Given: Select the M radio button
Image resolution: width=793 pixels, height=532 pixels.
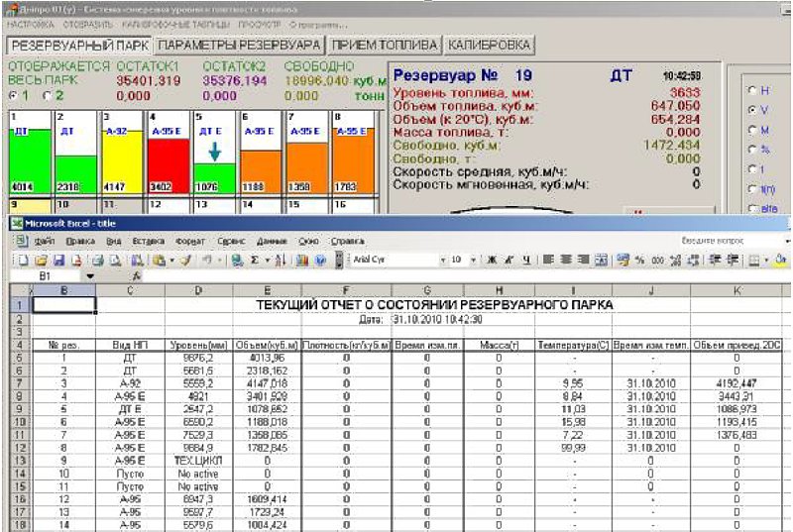Looking at the screenshot, I should [752, 130].
